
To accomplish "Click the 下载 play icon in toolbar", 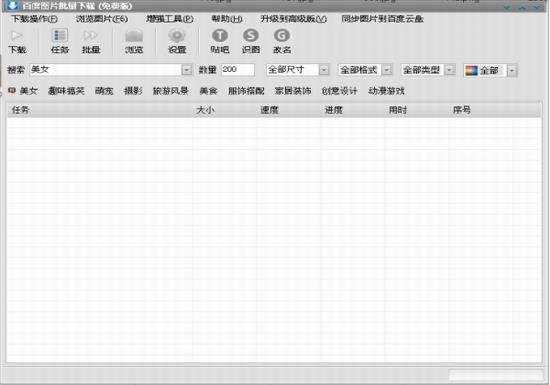I will pos(16,35).
